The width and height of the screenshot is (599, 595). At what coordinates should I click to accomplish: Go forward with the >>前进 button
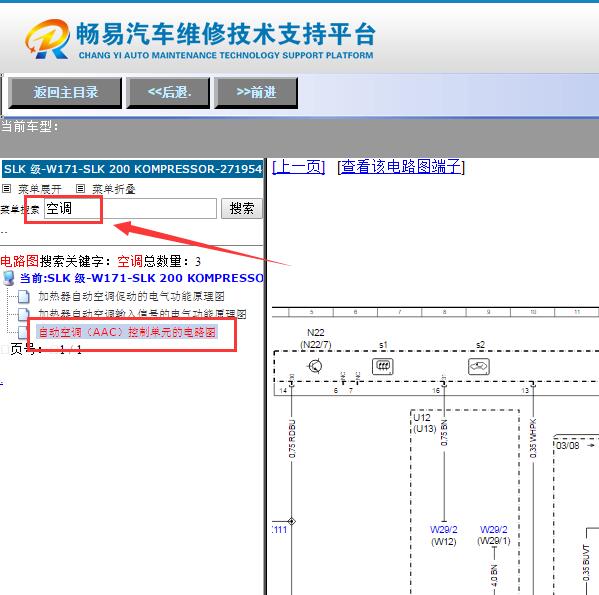[256, 93]
